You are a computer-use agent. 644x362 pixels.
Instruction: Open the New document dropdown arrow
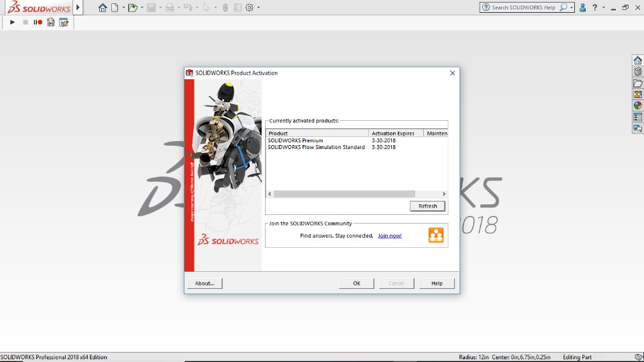tap(123, 7)
